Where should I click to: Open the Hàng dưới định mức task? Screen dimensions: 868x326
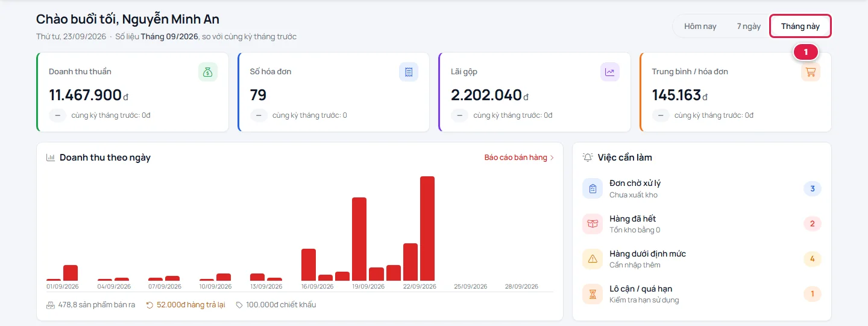[702, 258]
